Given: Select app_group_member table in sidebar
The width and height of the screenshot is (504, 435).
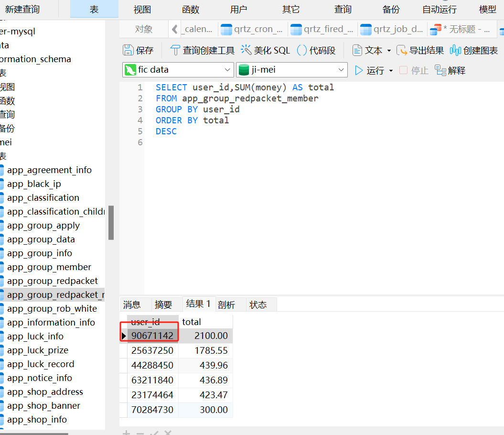Looking at the screenshot, I should [49, 267].
